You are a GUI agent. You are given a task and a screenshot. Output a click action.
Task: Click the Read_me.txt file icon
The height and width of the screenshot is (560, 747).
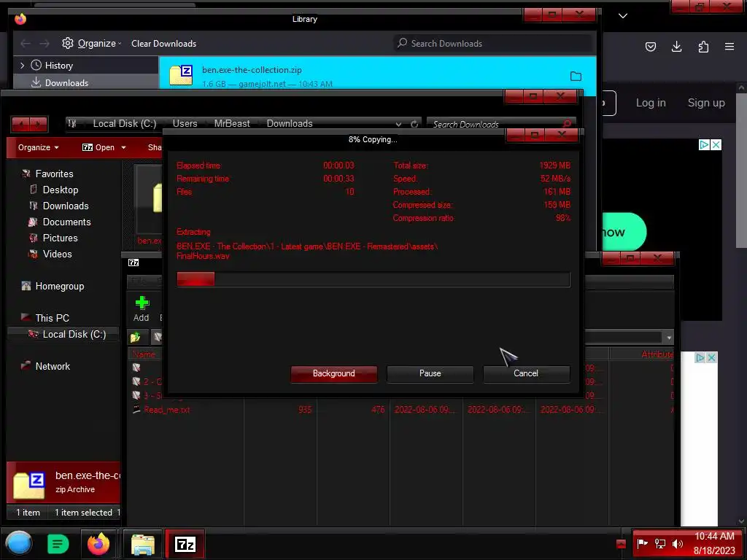pos(136,410)
